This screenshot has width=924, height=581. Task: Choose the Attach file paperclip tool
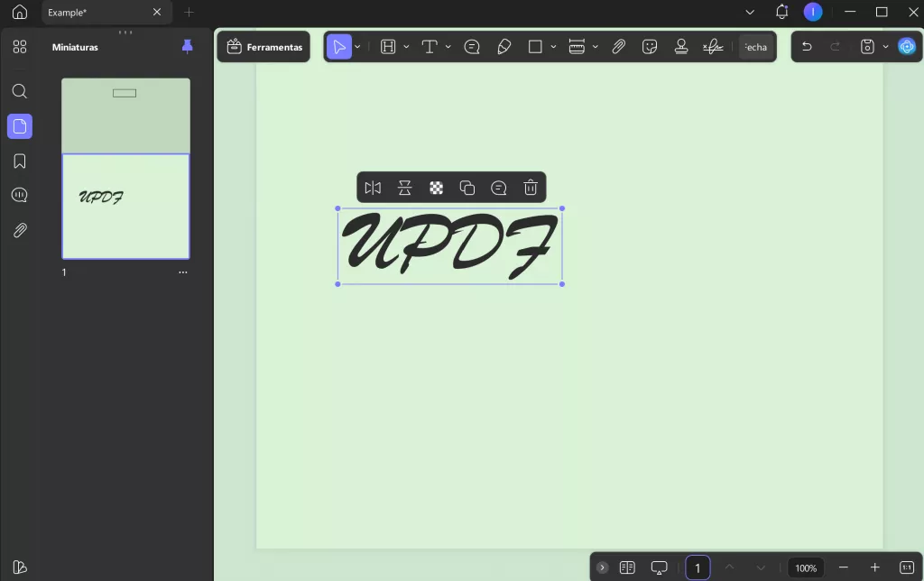point(618,47)
